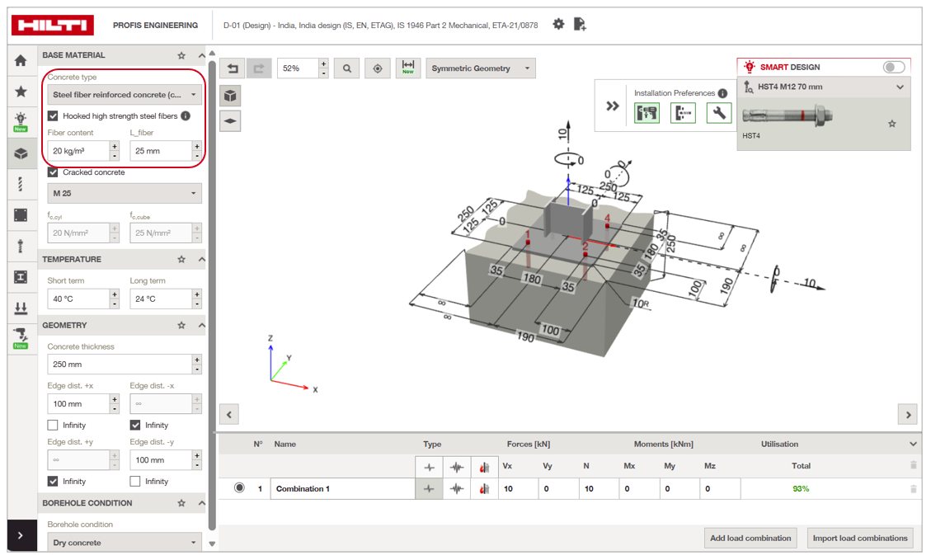Open the Concrete type dropdown
The width and height of the screenshot is (931, 560).
(x=125, y=94)
